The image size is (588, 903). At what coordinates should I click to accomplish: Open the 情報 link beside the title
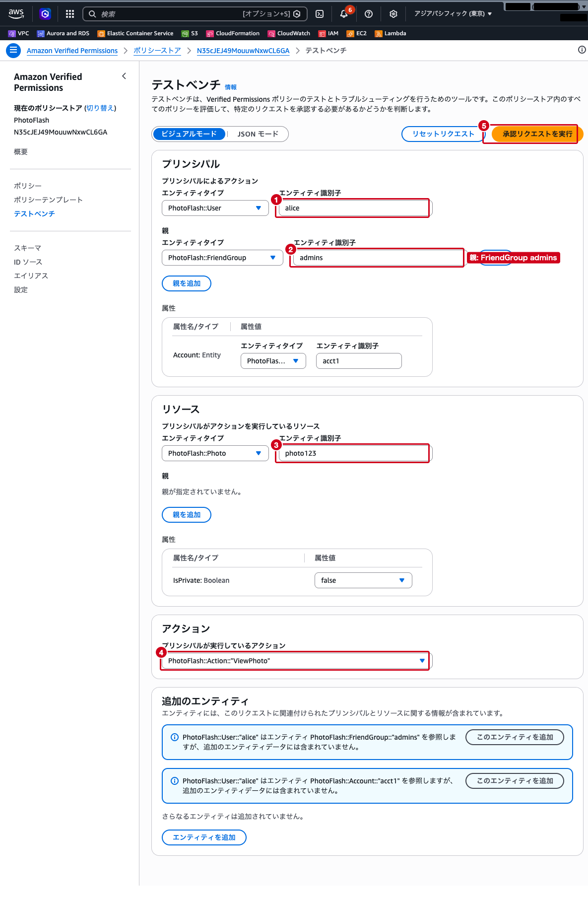(231, 87)
